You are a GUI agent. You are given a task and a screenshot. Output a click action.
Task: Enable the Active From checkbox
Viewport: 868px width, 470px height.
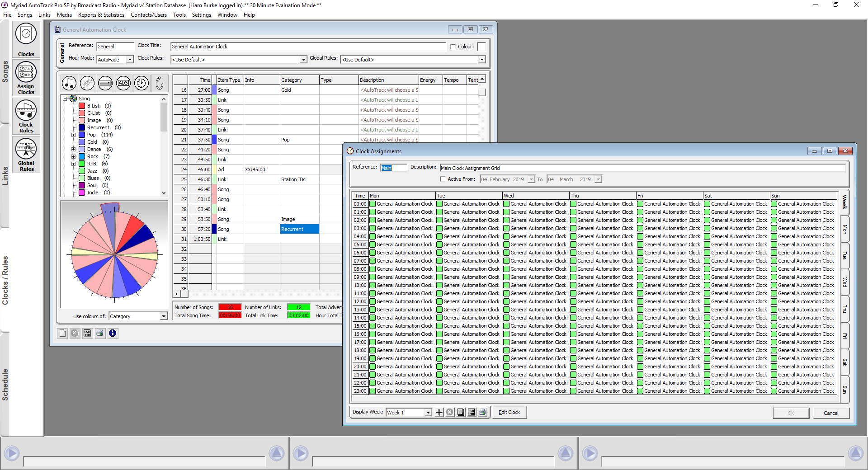pos(443,179)
